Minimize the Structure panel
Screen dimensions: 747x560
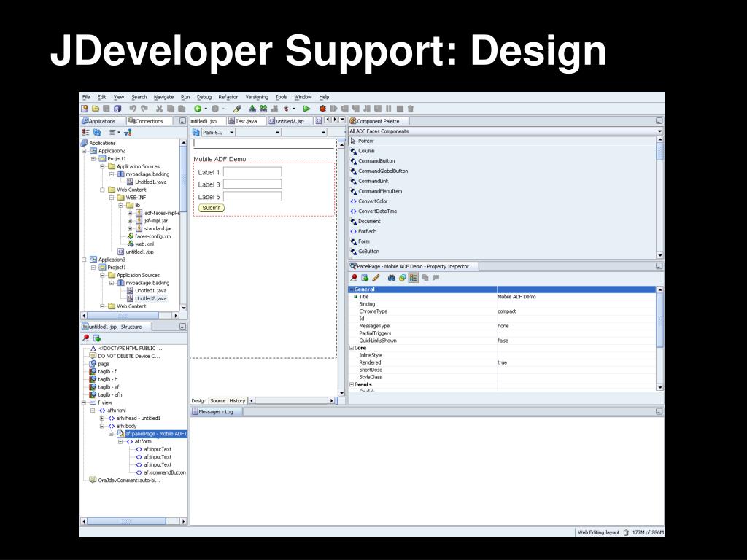(182, 327)
